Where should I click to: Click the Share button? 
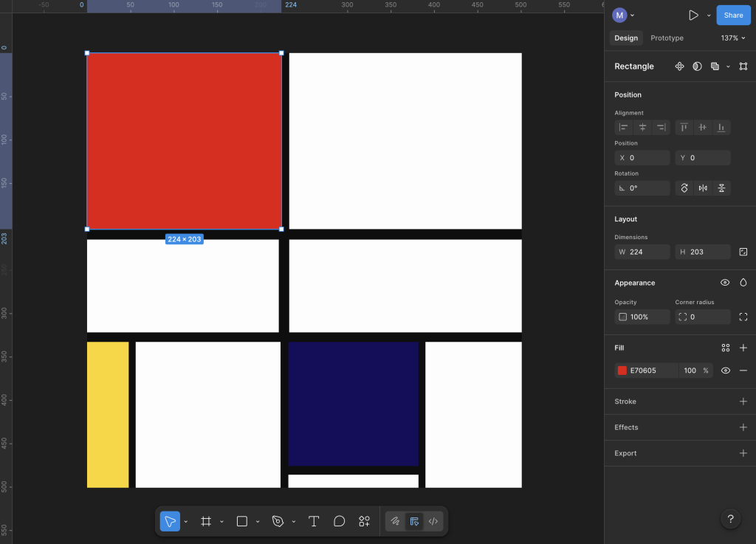tap(733, 15)
